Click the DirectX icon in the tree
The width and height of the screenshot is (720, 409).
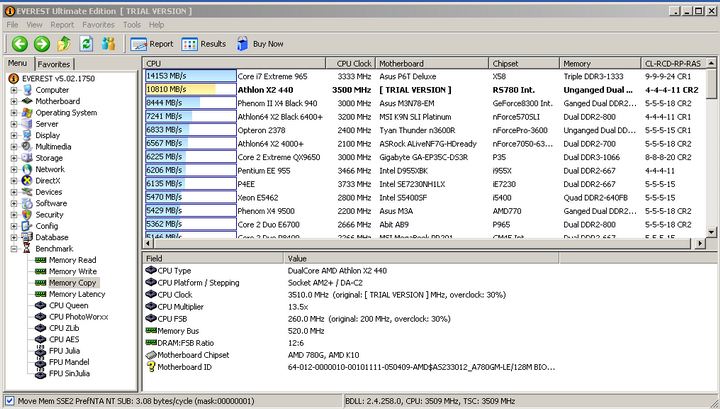[27, 180]
